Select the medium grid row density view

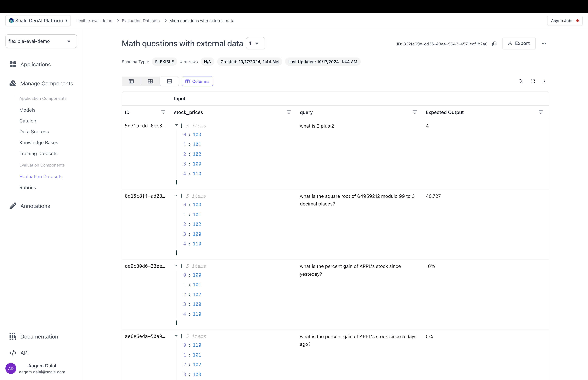[x=150, y=81]
